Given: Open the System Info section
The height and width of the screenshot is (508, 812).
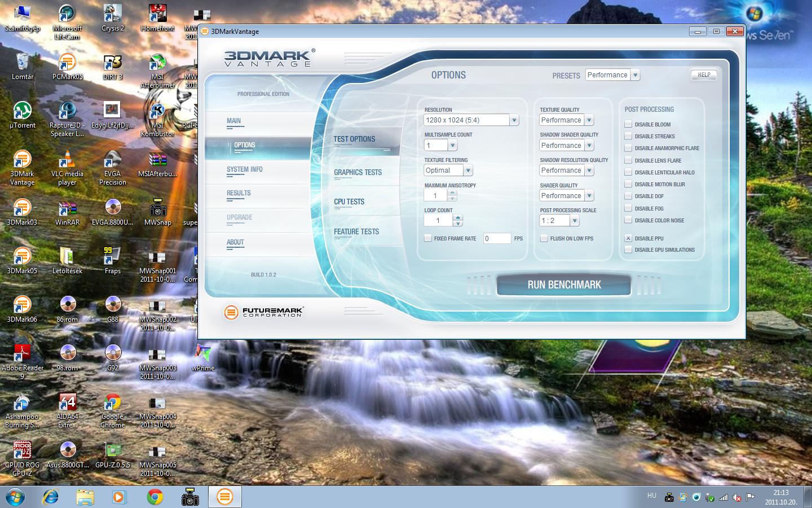Looking at the screenshot, I should click(245, 169).
